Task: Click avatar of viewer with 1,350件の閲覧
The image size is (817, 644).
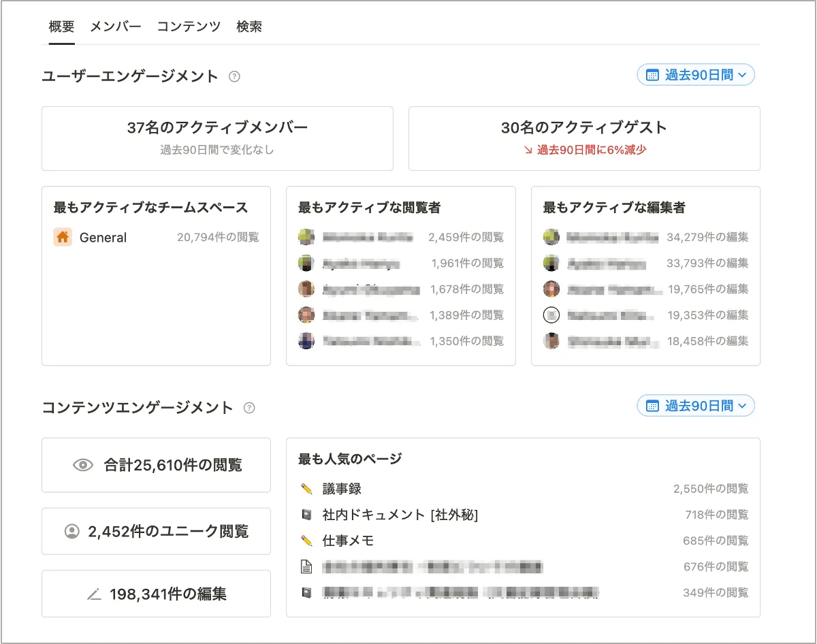Action: click(x=306, y=341)
